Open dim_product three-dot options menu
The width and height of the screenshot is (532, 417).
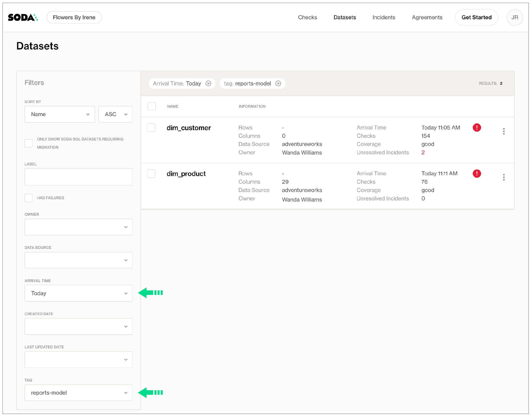click(x=504, y=177)
